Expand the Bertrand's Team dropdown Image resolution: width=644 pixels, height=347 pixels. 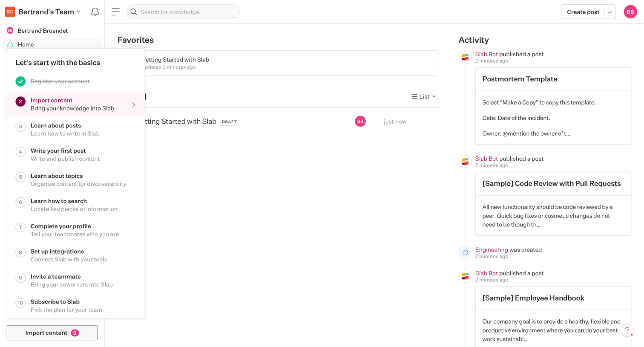(x=49, y=12)
